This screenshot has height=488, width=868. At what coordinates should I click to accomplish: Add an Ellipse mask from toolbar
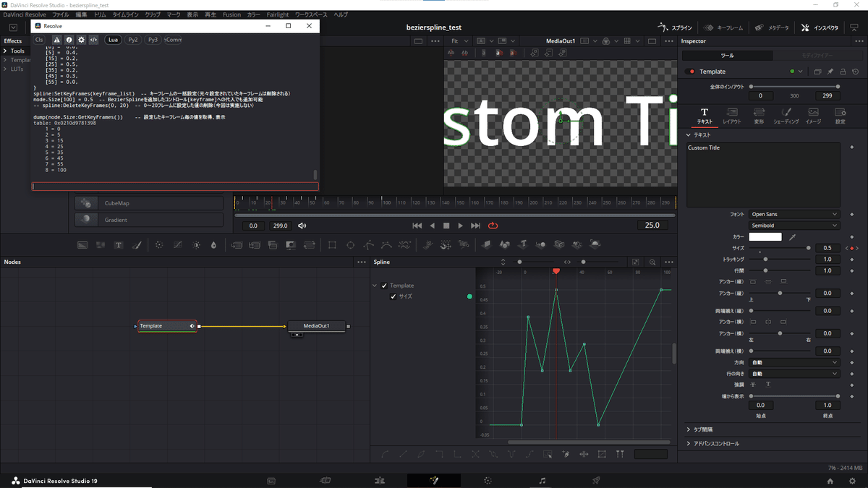[351, 245]
